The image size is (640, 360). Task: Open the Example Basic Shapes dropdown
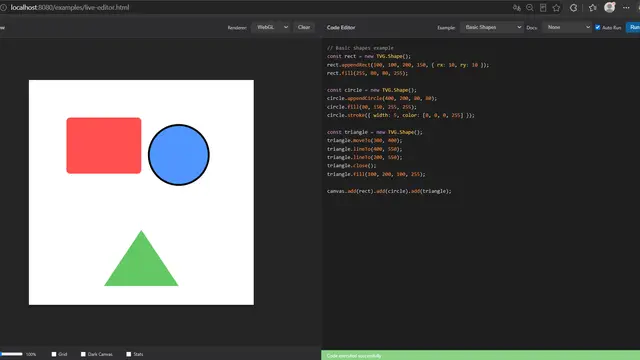tap(492, 27)
